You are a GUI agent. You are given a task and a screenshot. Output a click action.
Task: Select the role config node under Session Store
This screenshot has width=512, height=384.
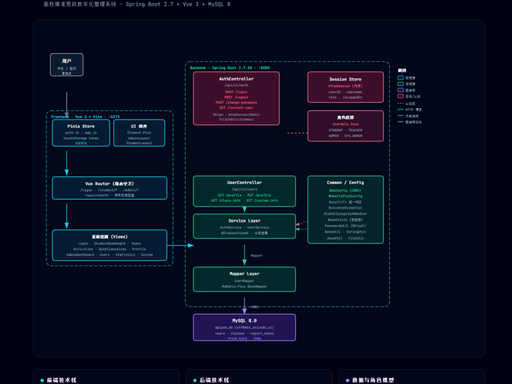(x=345, y=126)
